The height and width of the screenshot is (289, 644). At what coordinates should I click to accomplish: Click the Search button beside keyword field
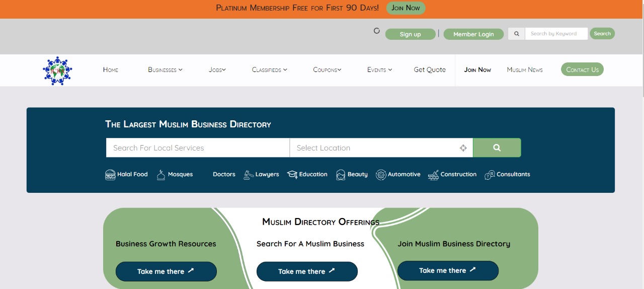pos(602,34)
